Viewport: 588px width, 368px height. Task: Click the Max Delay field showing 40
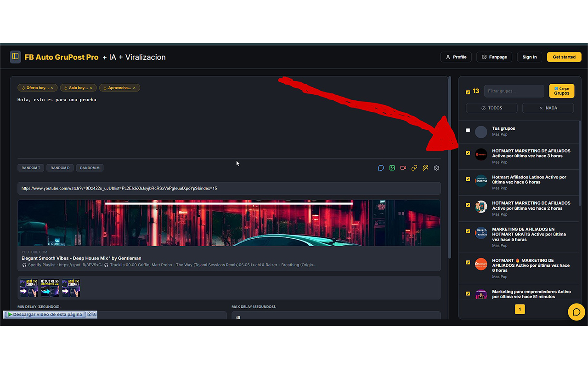pos(336,316)
